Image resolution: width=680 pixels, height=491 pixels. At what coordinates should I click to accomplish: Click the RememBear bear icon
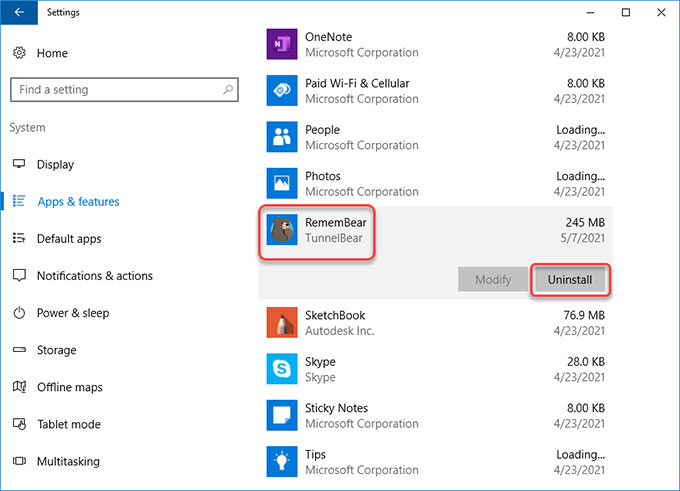click(282, 229)
